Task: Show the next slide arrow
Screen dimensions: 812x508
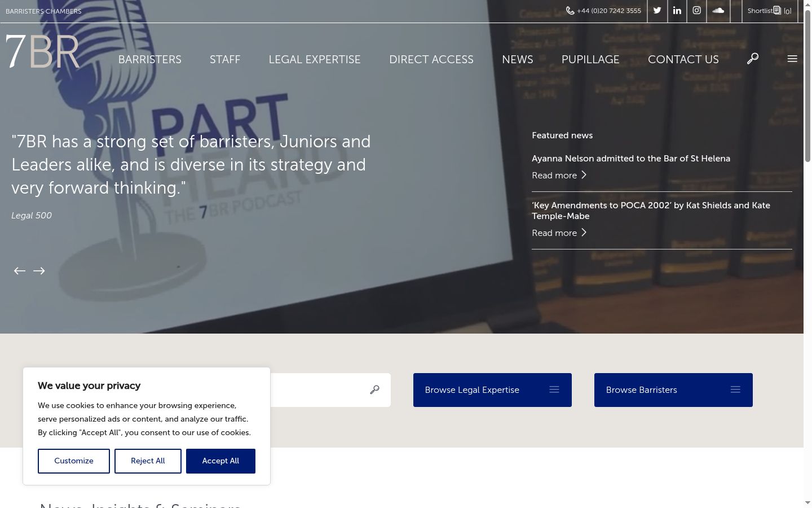Action: point(39,271)
